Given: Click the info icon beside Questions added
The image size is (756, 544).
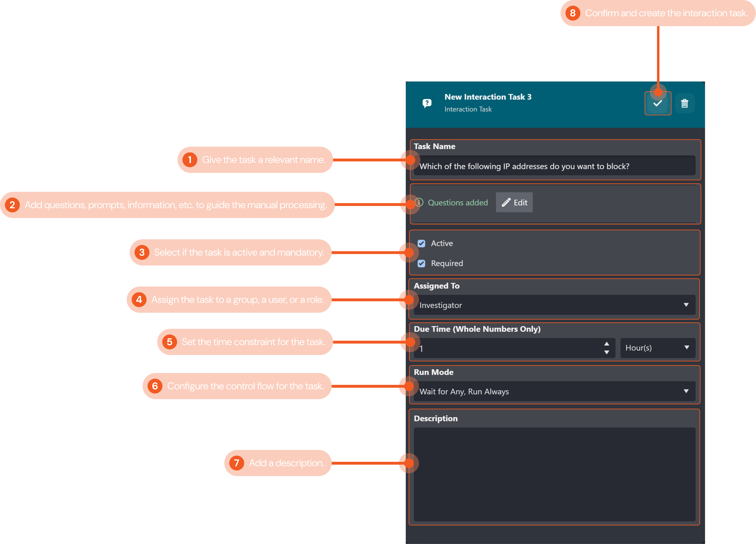Looking at the screenshot, I should 419,202.
